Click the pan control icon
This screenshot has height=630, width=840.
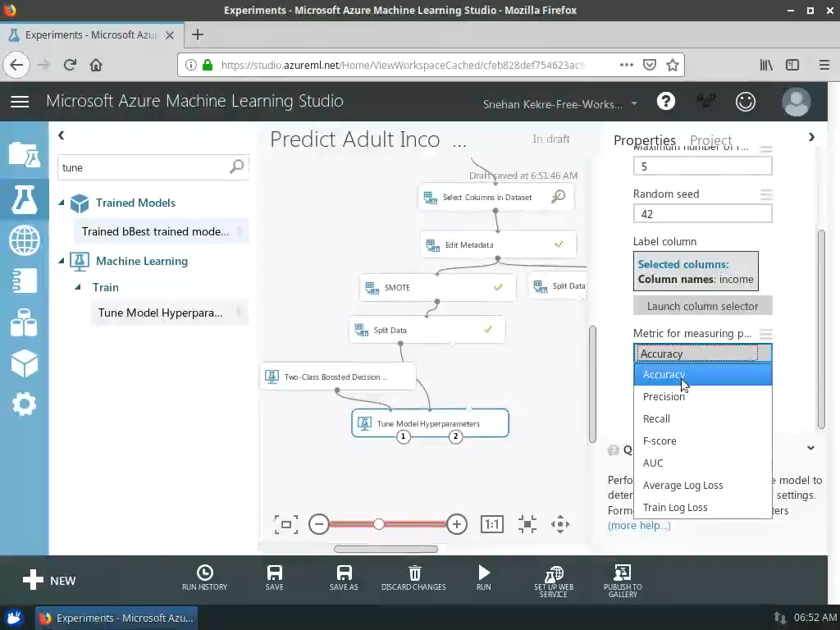559,524
